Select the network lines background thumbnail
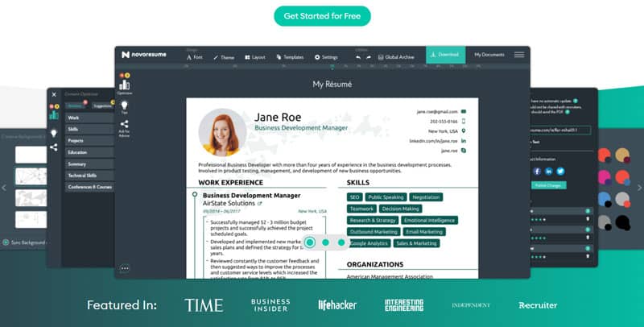The width and height of the screenshot is (644, 327). pos(31,176)
